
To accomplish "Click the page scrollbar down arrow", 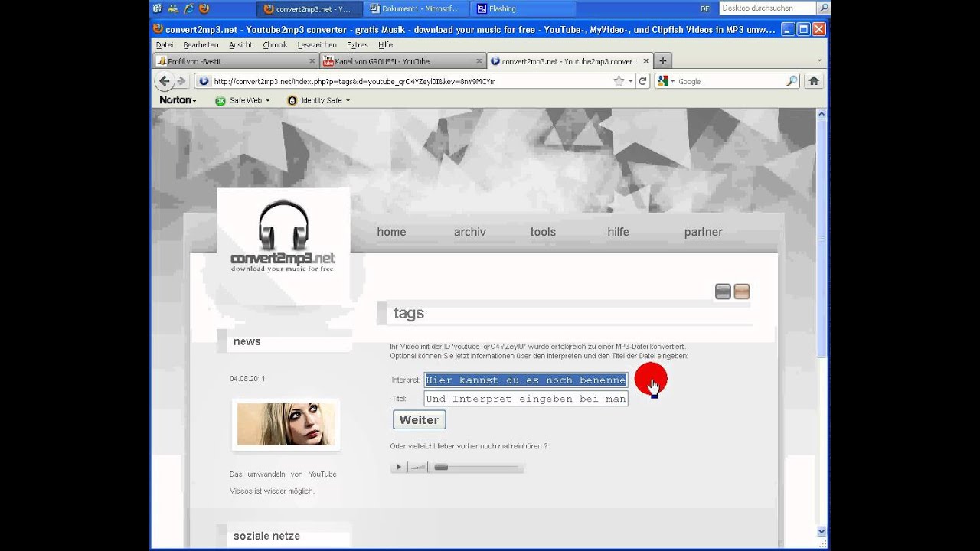I will (x=822, y=531).
